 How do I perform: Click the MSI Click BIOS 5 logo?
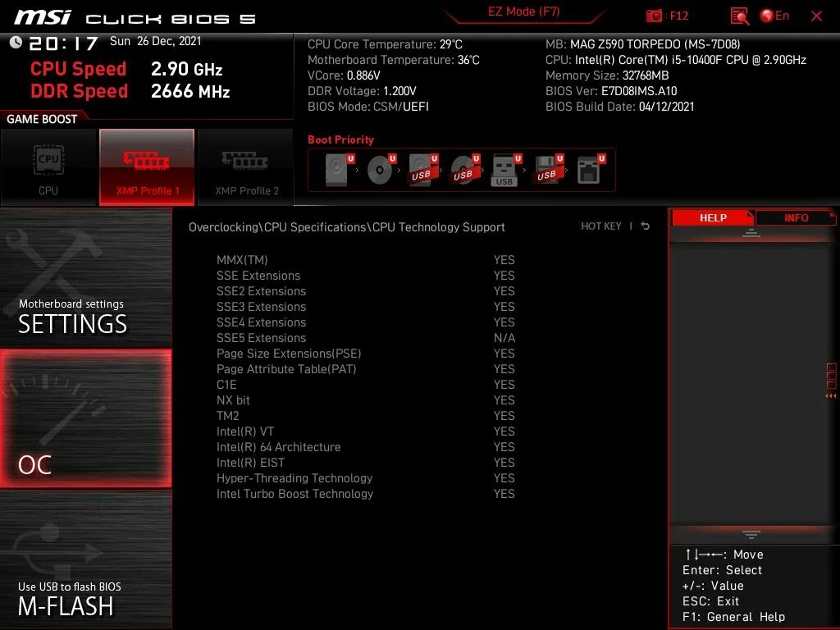[x=135, y=18]
